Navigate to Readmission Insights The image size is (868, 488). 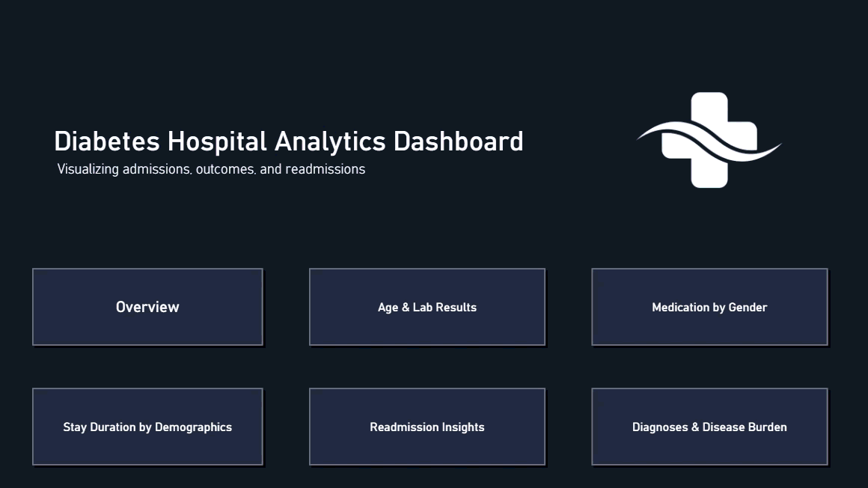[x=427, y=427]
